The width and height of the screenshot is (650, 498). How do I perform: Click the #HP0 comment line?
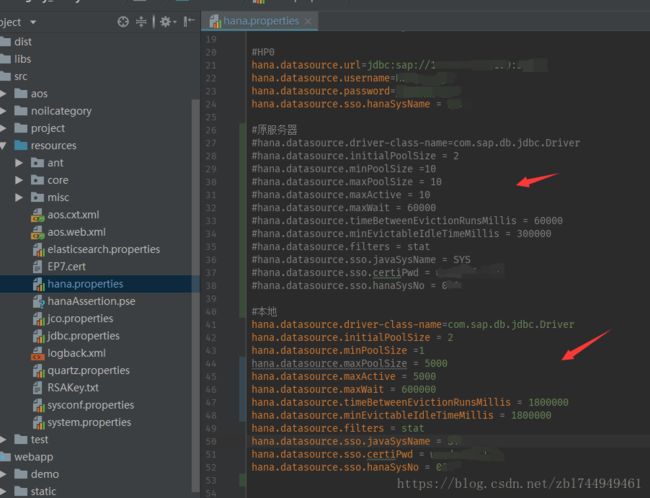(263, 52)
